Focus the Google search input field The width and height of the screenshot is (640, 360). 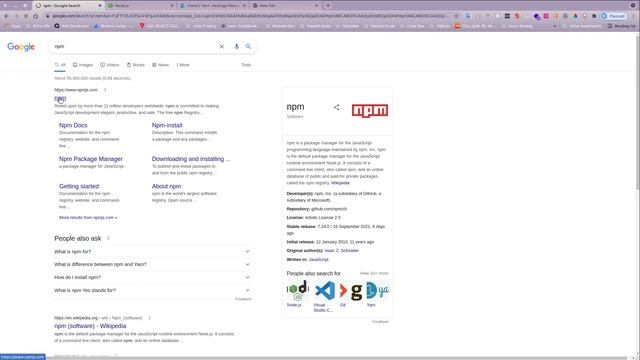pos(135,47)
